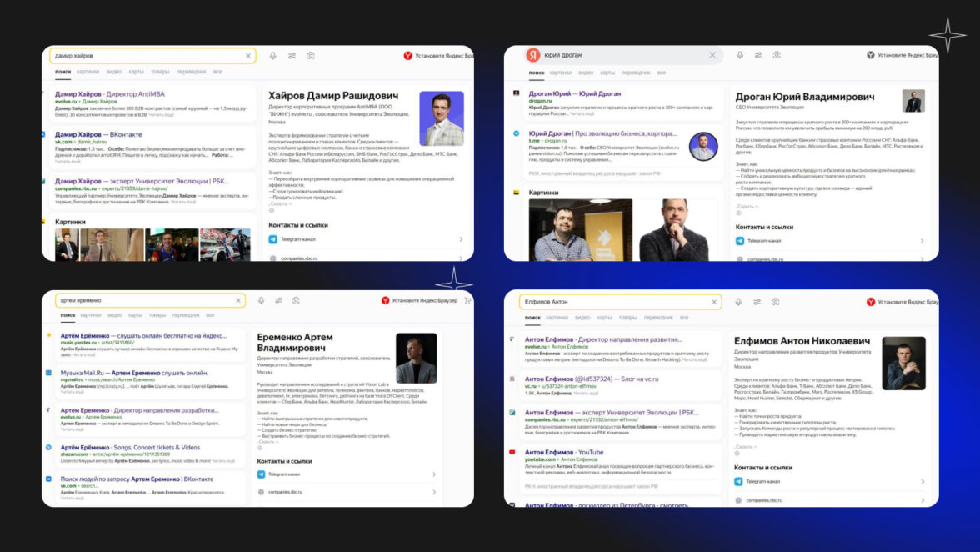Start voice search in 'артем еременко' window
This screenshot has height=552, width=980.
(262, 301)
